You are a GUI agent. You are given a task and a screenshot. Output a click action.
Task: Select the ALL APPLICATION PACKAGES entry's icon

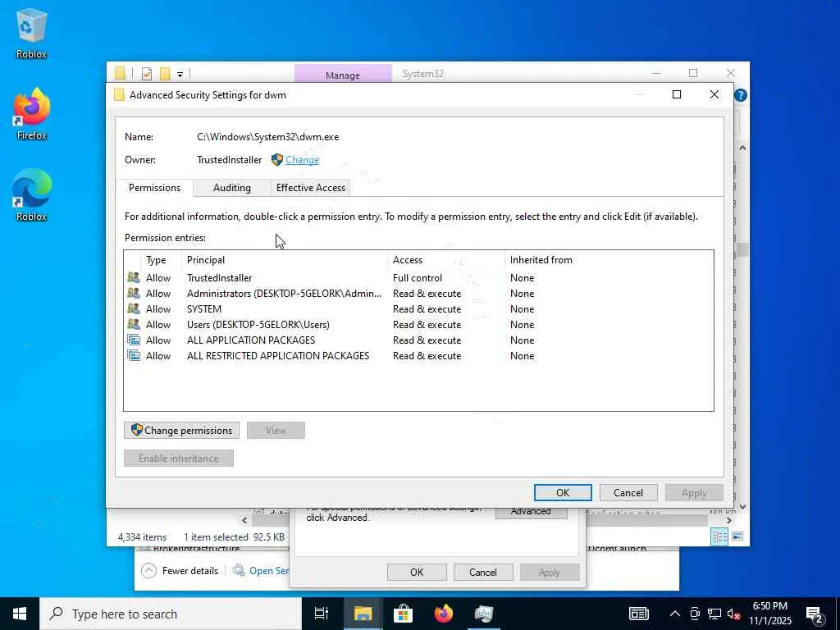[x=134, y=340]
